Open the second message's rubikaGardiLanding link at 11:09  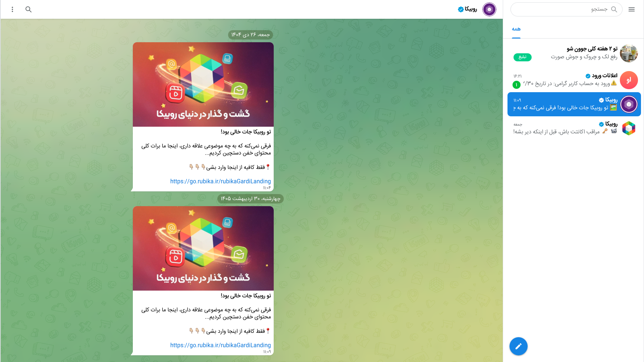click(x=220, y=345)
